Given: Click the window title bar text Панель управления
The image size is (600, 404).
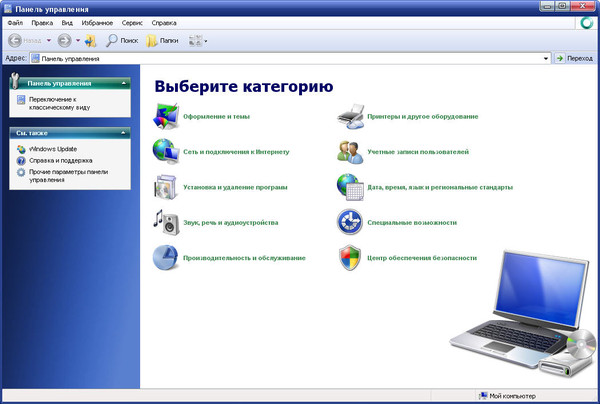Looking at the screenshot, I should pos(52,9).
